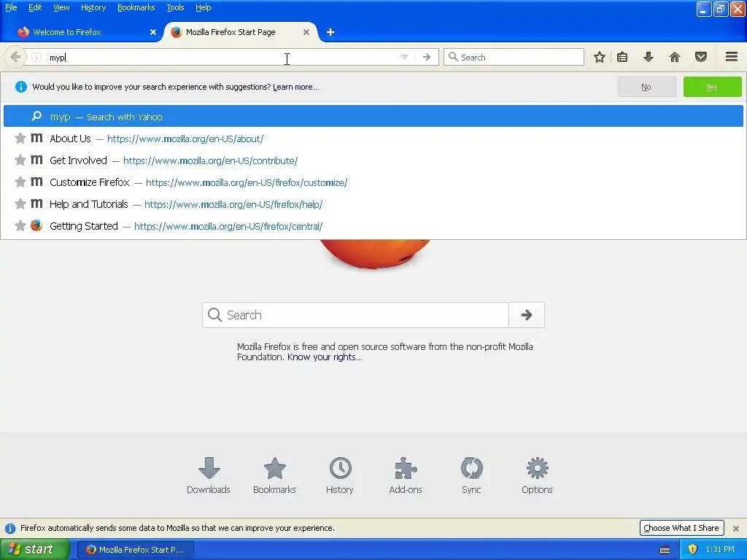
Task: Click Yes to enable search suggestions
Action: [x=712, y=87]
